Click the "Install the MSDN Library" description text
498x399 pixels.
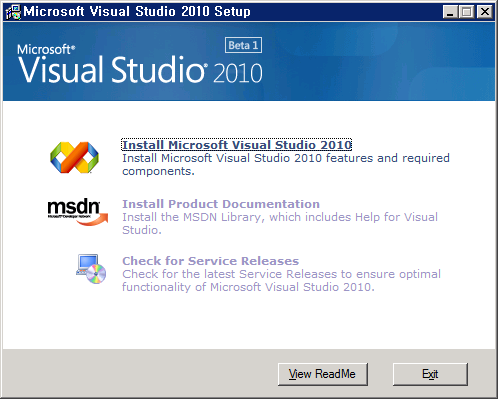280,223
